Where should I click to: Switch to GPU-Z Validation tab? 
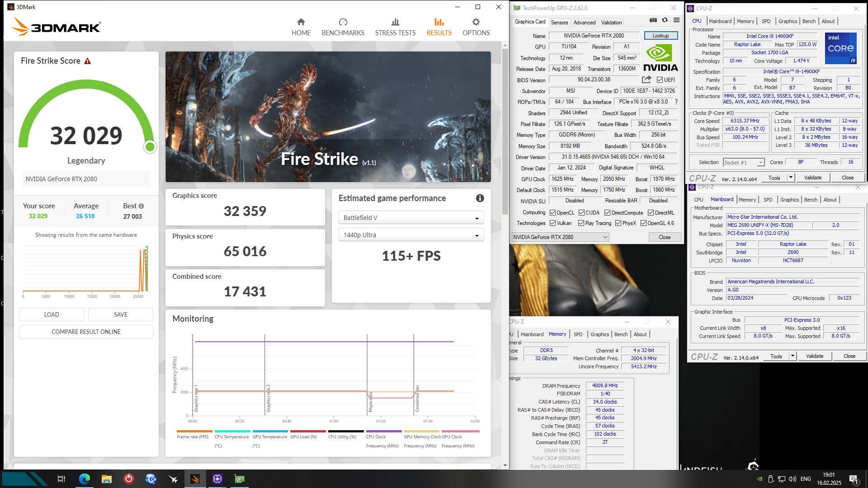coord(611,23)
